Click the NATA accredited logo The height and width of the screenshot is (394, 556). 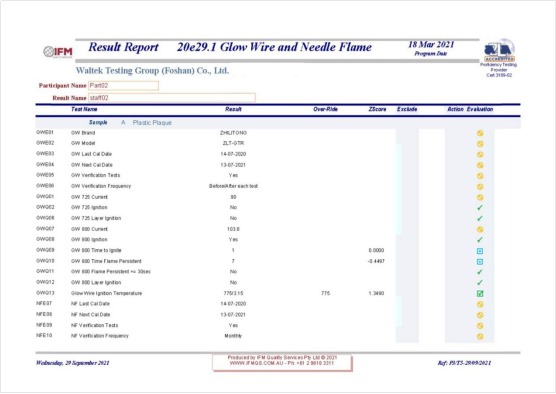(x=499, y=51)
